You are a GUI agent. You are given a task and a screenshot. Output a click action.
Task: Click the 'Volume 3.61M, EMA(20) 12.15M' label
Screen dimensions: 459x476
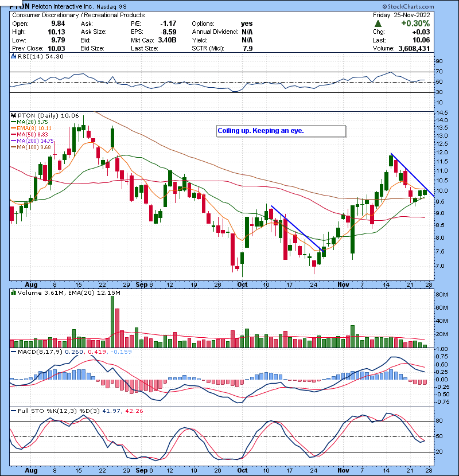69,292
